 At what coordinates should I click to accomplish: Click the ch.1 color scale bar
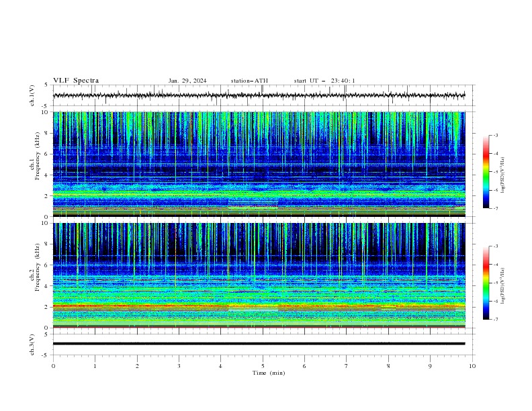click(x=486, y=172)
